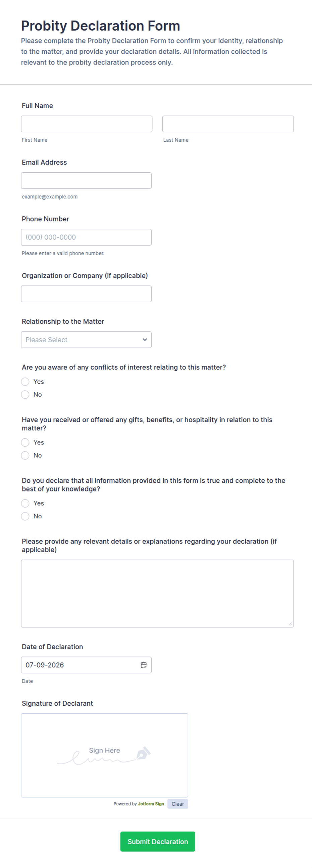Screen dimensions: 312x868
Task: Click the Organization or Company text field
Action: click(x=86, y=294)
